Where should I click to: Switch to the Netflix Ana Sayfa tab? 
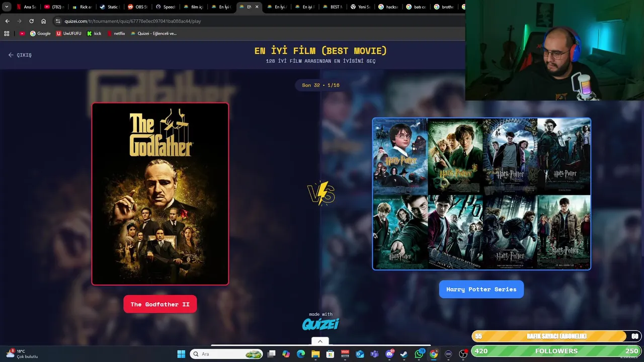tap(26, 7)
